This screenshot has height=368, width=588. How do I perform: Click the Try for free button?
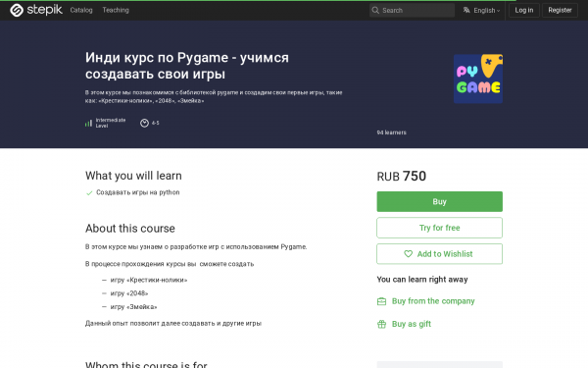(439, 228)
